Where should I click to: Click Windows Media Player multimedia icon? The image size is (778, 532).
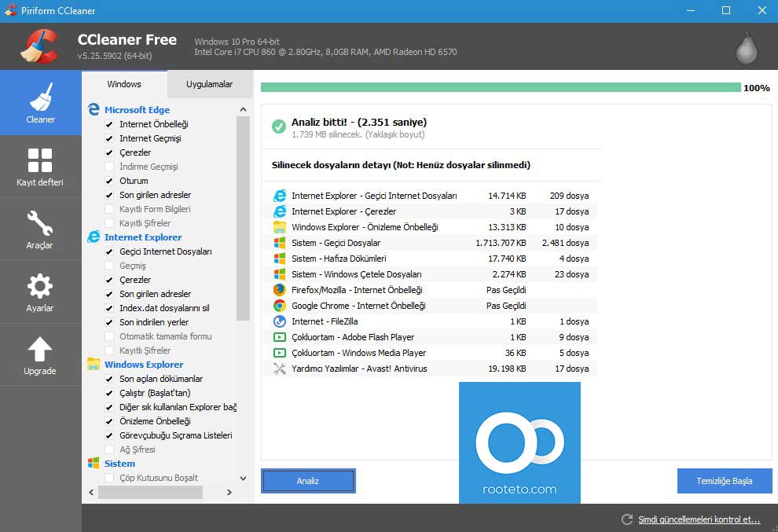point(280,353)
